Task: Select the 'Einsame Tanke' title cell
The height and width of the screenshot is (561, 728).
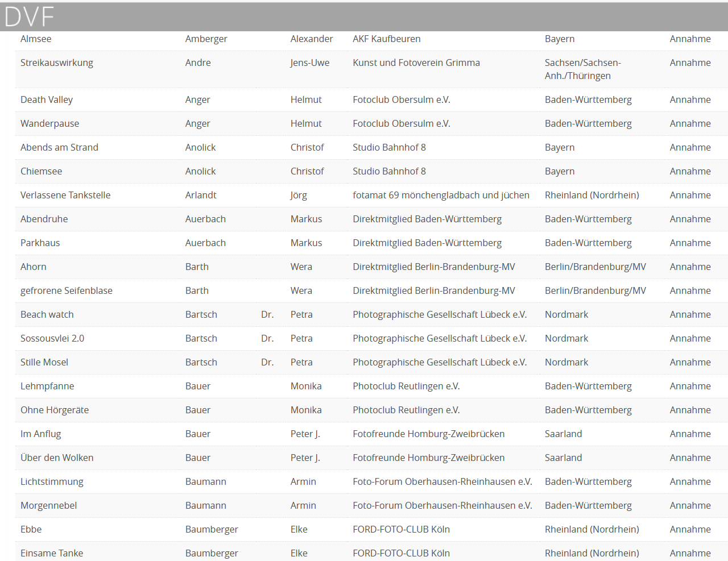Action: tap(52, 553)
